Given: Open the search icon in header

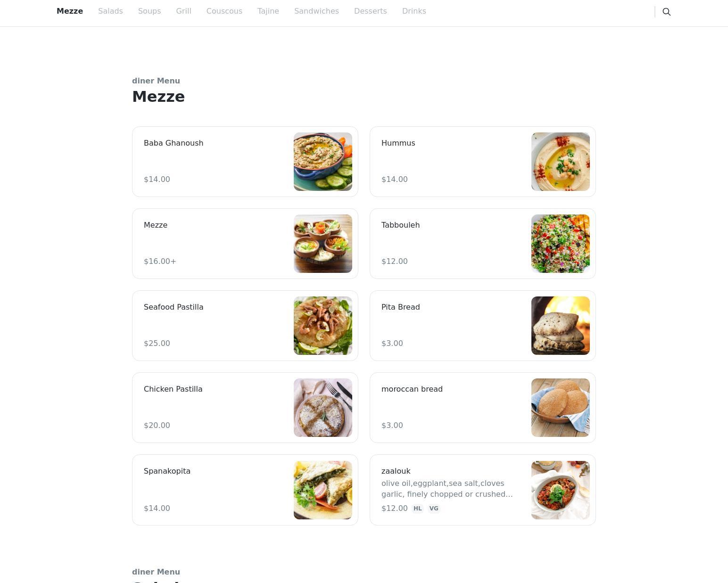Looking at the screenshot, I should point(666,12).
